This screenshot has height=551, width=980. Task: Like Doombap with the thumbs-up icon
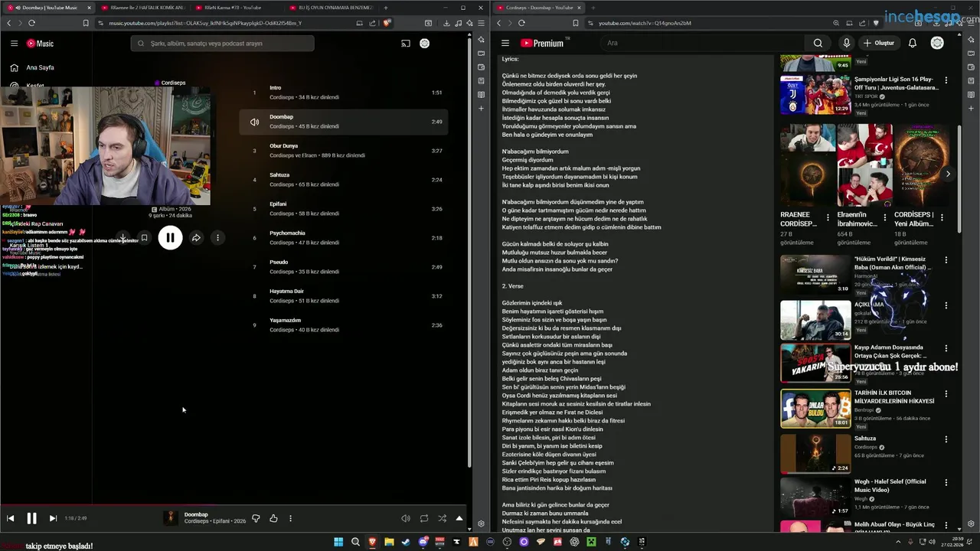(x=273, y=518)
